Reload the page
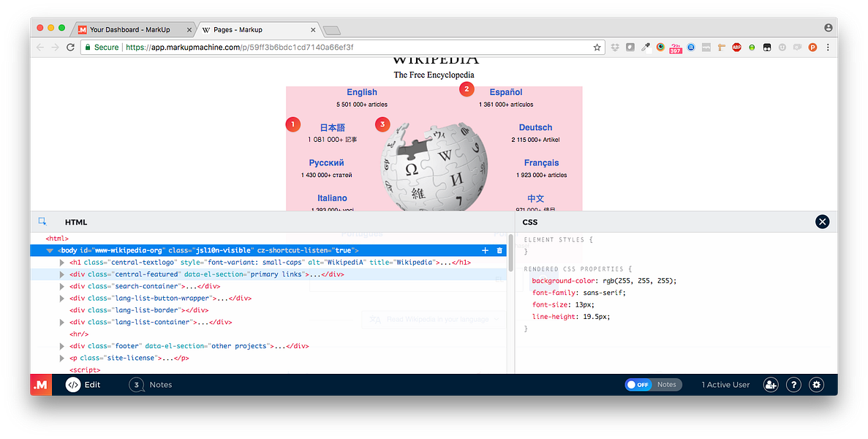Screen dimensions: 868x439 [70, 47]
